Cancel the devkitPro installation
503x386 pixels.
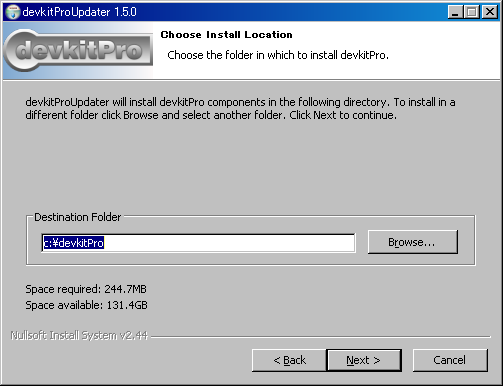[450, 360]
